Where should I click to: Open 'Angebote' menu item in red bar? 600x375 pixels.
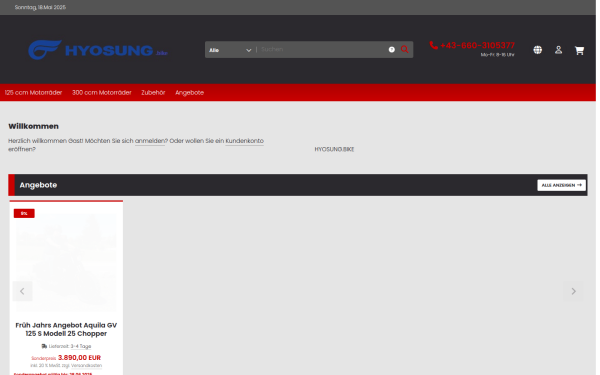point(189,93)
